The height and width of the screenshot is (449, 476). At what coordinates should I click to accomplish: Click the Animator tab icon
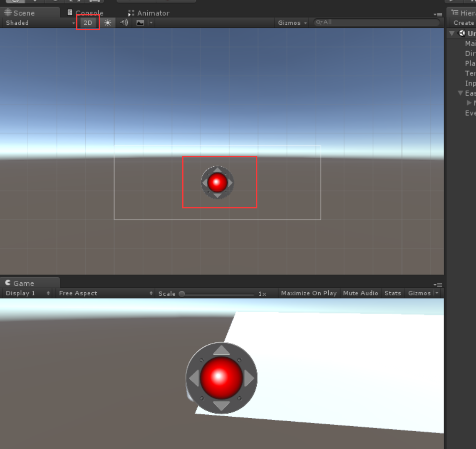(x=131, y=12)
